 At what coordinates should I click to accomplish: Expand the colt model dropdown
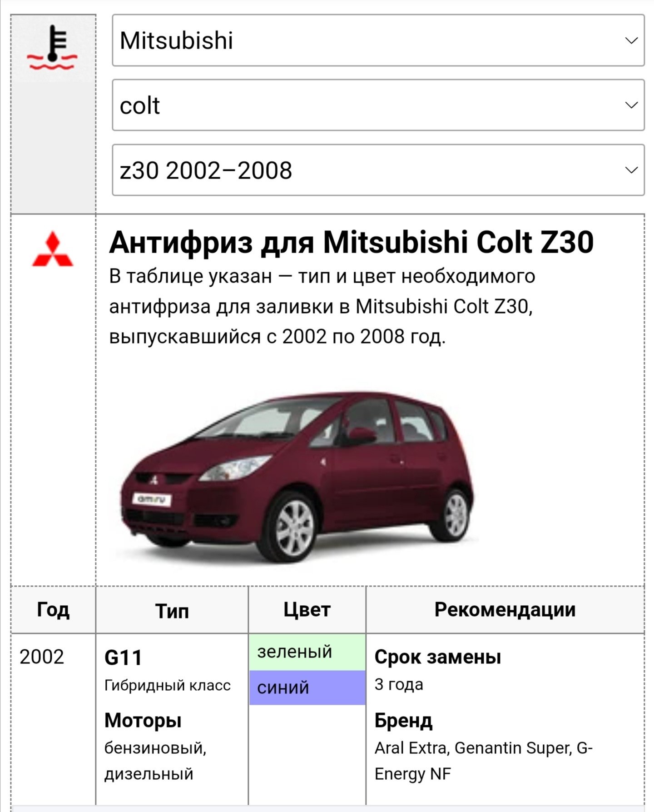coord(378,105)
